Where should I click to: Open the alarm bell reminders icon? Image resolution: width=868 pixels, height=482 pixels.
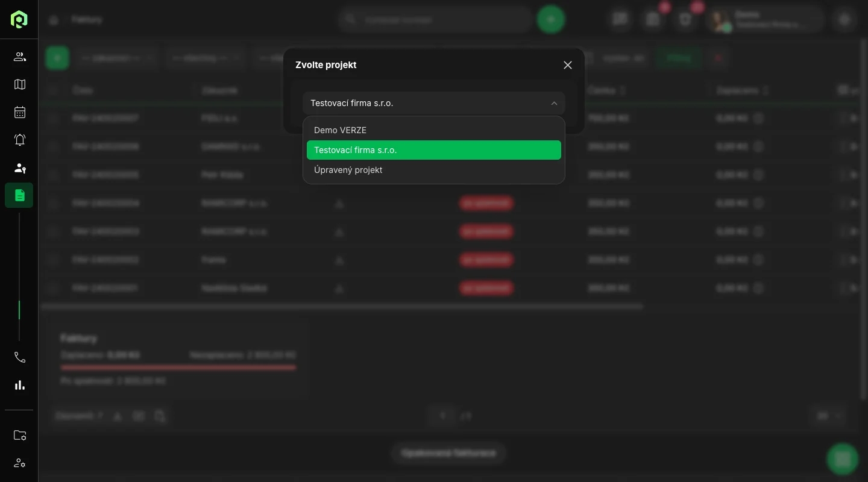[x=19, y=140]
